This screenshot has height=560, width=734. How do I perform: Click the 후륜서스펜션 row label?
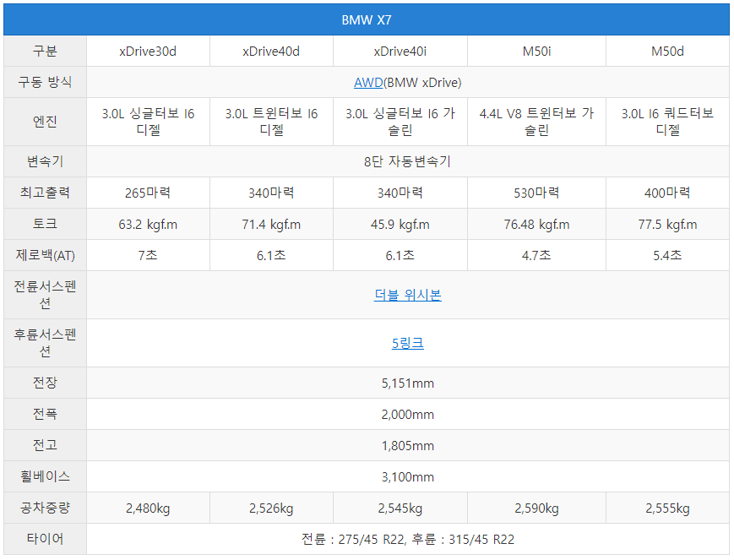45,343
